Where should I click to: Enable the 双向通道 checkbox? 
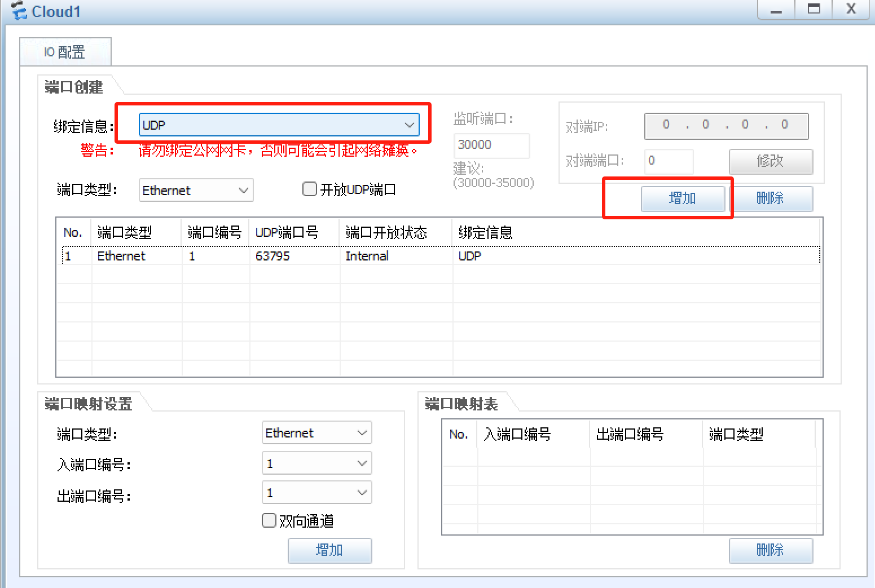[x=269, y=520]
